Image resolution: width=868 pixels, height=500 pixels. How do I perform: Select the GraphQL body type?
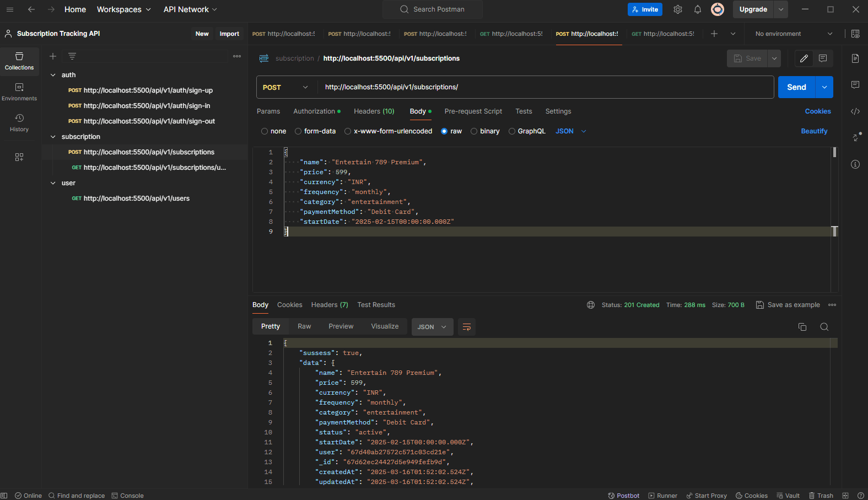pyautogui.click(x=512, y=131)
